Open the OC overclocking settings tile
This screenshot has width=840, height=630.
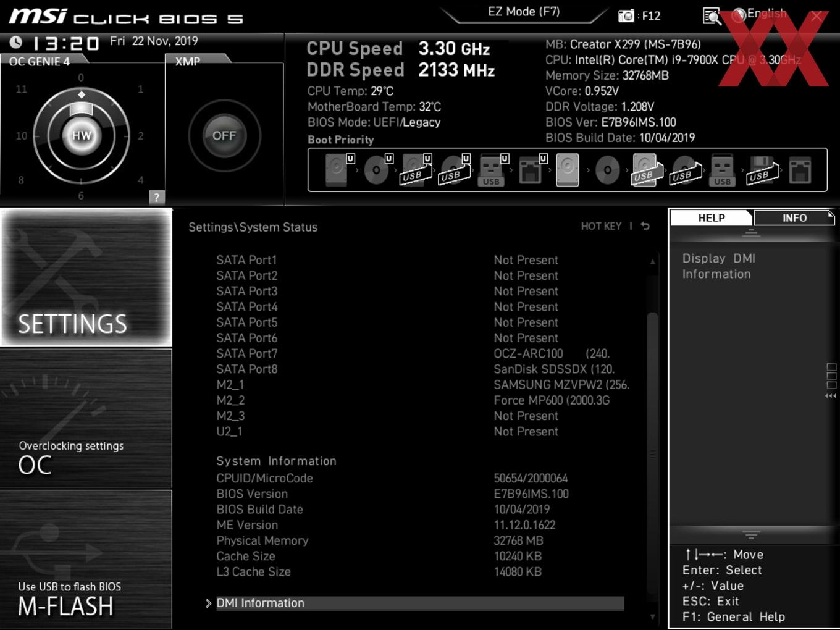tap(86, 419)
